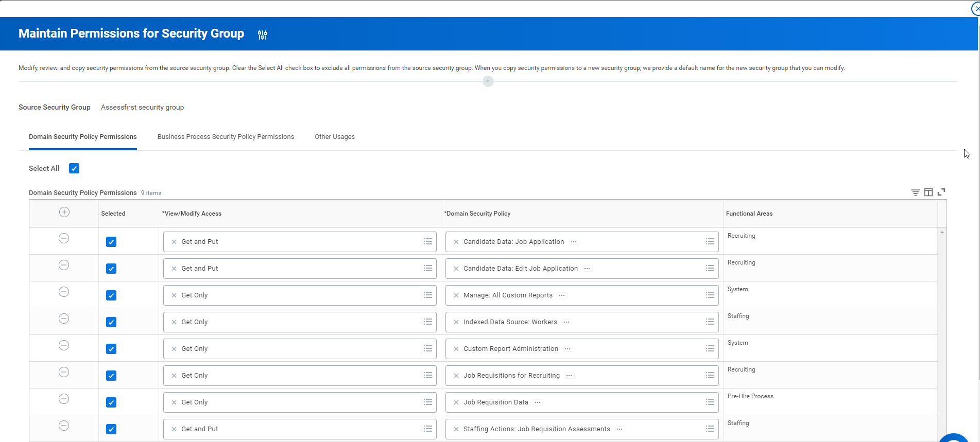Open access prompt list for Staffing Actions row
This screenshot has height=442, width=980.
click(x=427, y=429)
